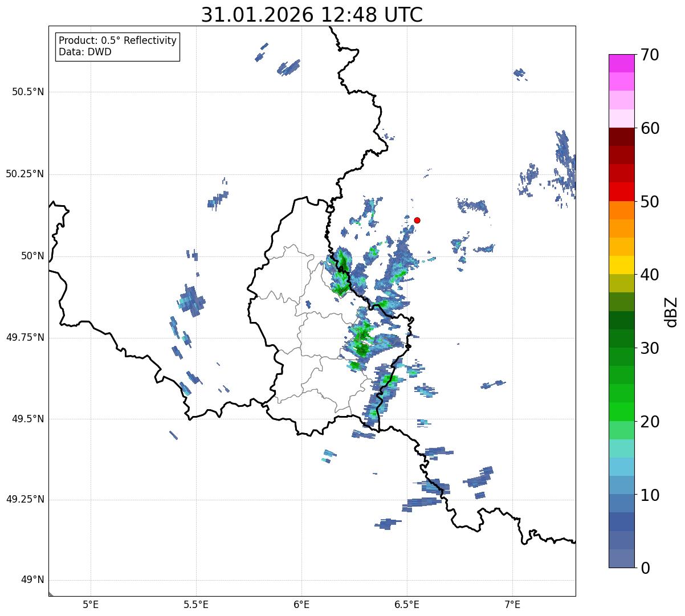Click the 50°N latitude label

tap(32, 256)
